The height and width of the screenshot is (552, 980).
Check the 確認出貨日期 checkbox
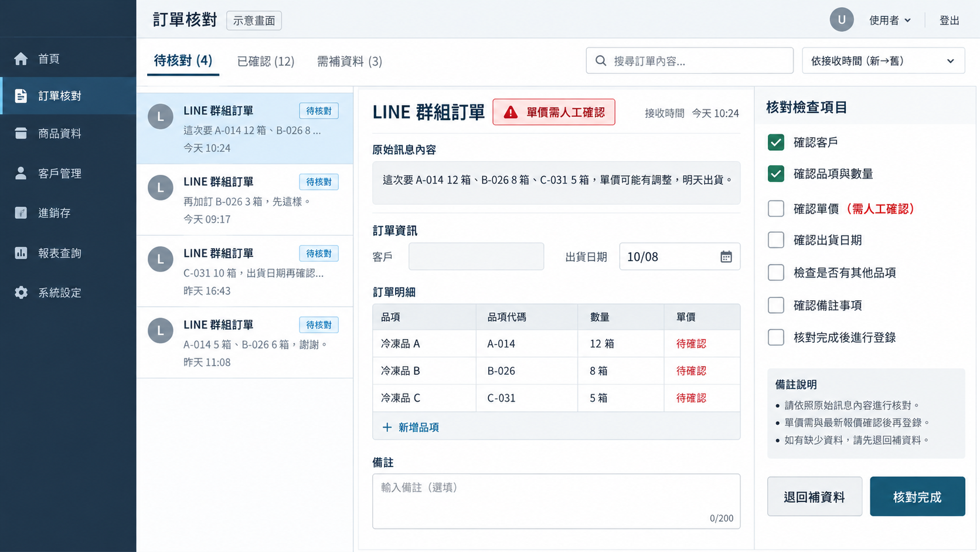[x=776, y=240]
